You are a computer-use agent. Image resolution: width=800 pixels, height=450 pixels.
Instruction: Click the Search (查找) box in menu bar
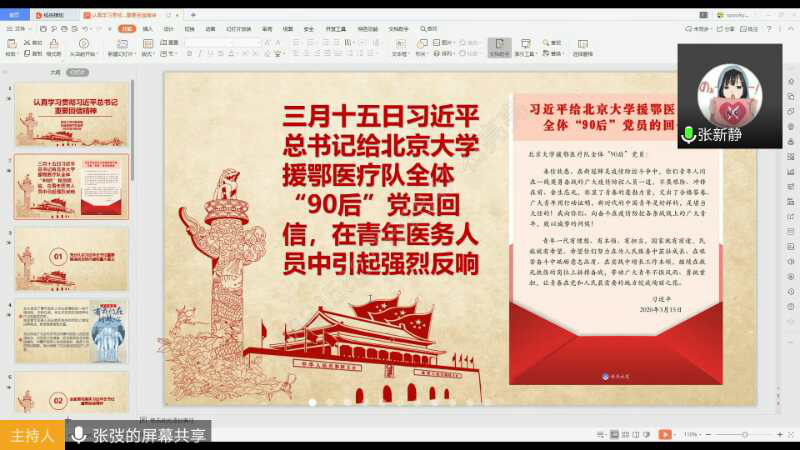(x=429, y=29)
